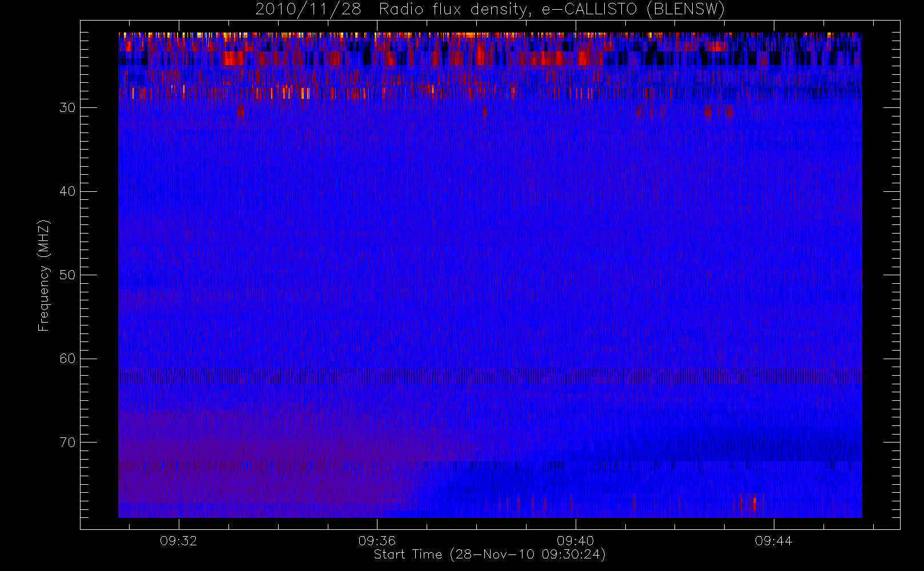Viewport: 924px width, 571px height.
Task: Click the 60 frequency tick label
Action: point(67,359)
